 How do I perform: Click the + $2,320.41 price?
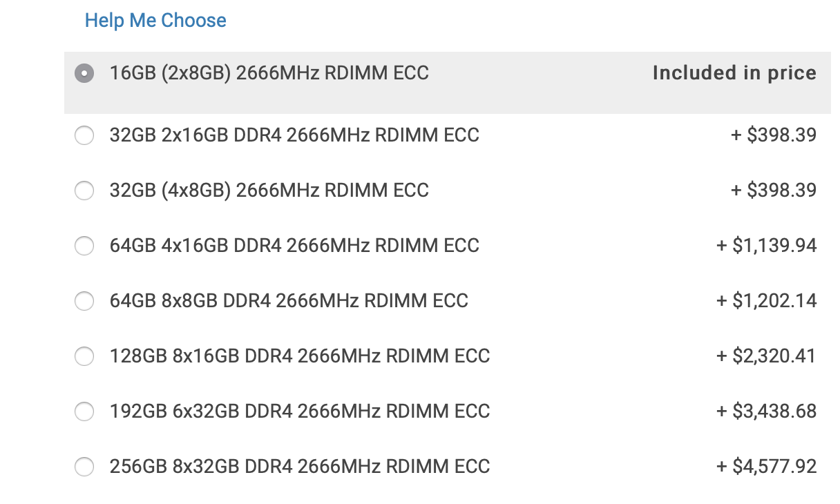[x=767, y=356]
